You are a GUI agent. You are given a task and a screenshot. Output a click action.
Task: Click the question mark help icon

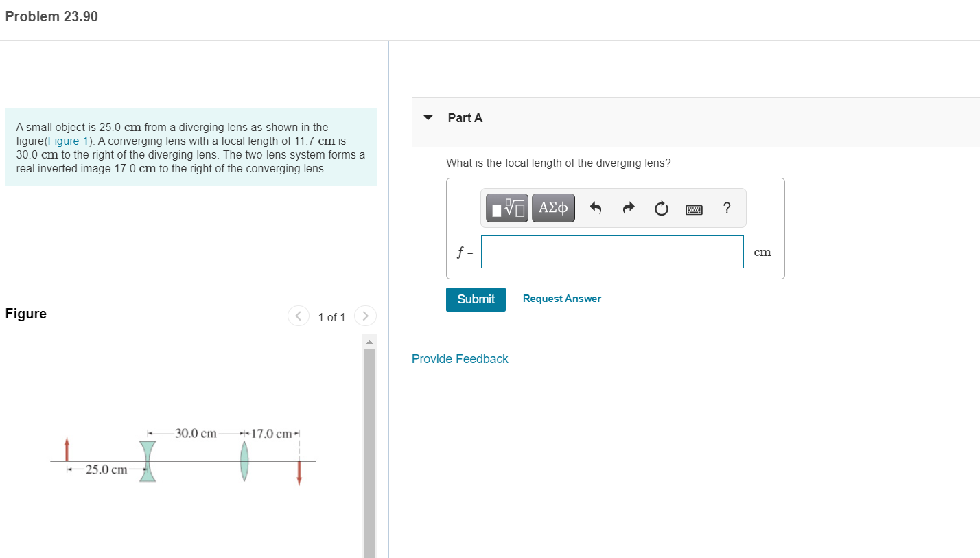click(727, 208)
